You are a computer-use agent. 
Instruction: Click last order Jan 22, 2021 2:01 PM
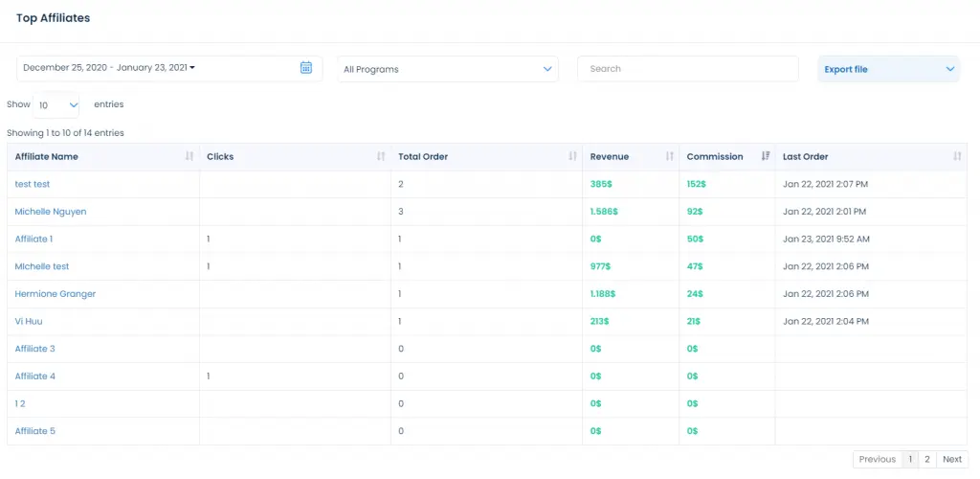824,212
